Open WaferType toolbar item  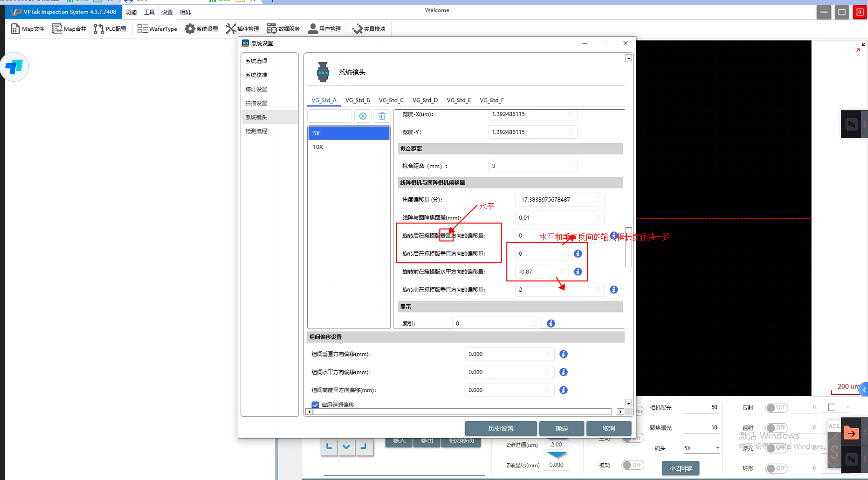tap(157, 29)
